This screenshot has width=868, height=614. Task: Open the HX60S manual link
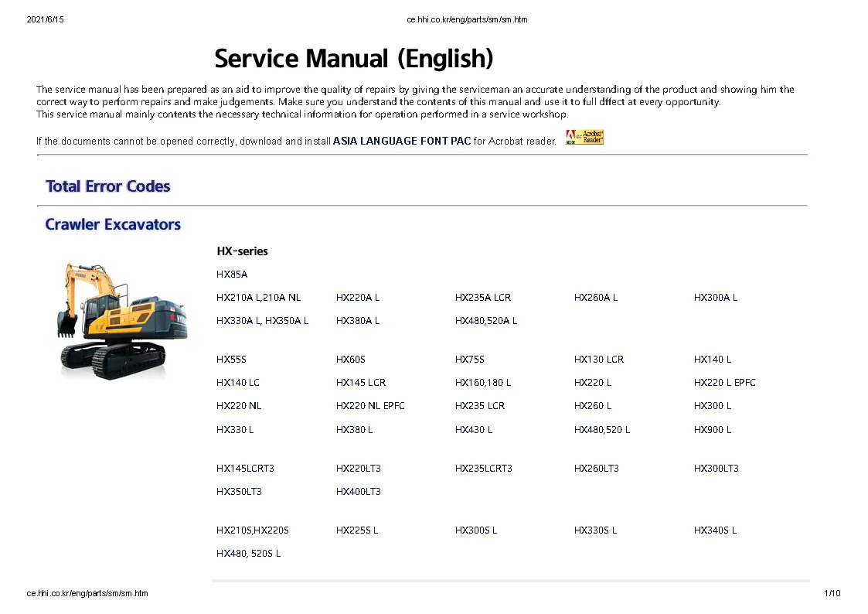(x=350, y=360)
